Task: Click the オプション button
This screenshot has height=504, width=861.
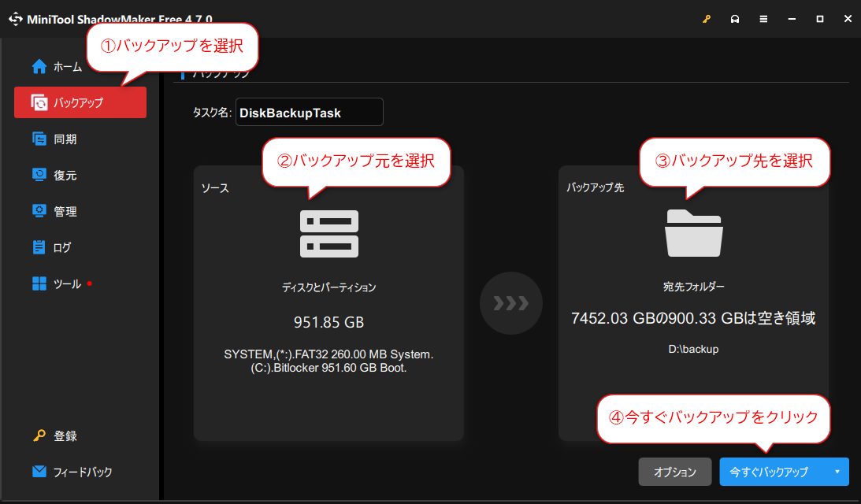Action: click(675, 472)
